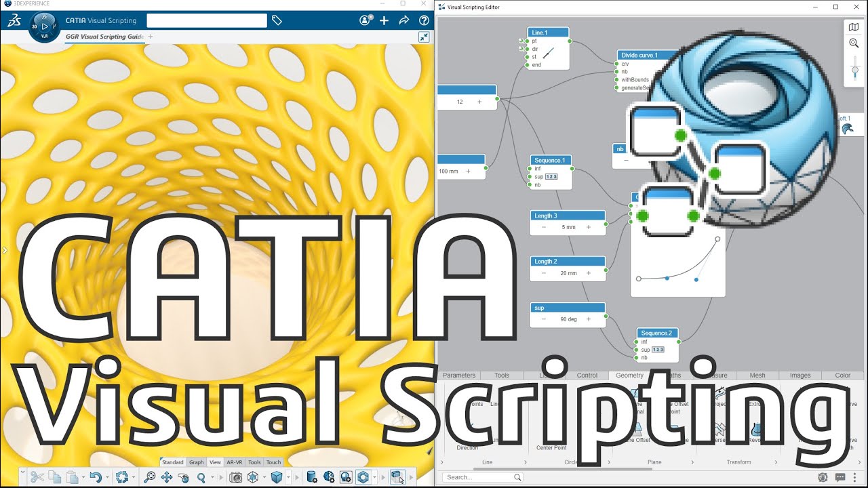
Task: Open the solid cube display dropdown arrow
Action: click(288, 477)
